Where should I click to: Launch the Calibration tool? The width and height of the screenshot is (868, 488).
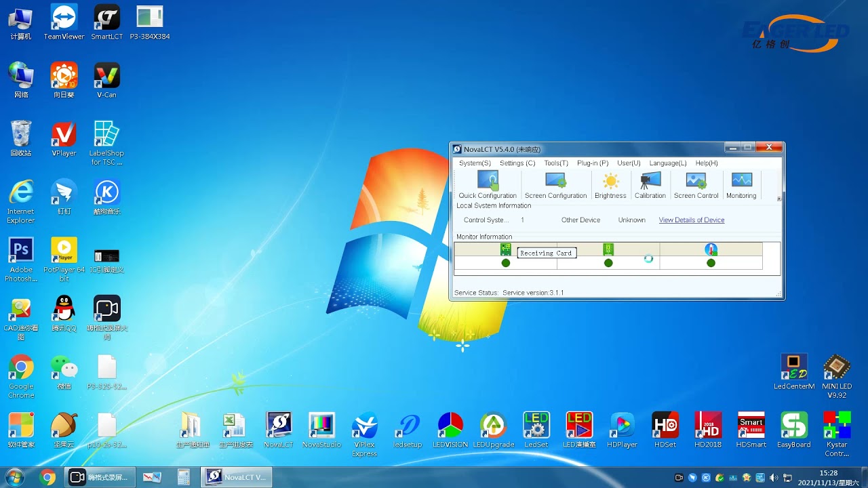650,185
